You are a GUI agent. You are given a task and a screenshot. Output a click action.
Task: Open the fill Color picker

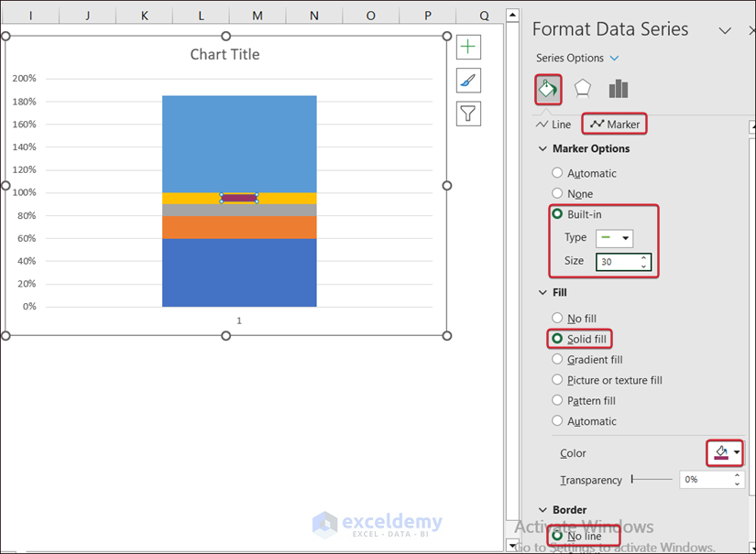click(x=725, y=453)
